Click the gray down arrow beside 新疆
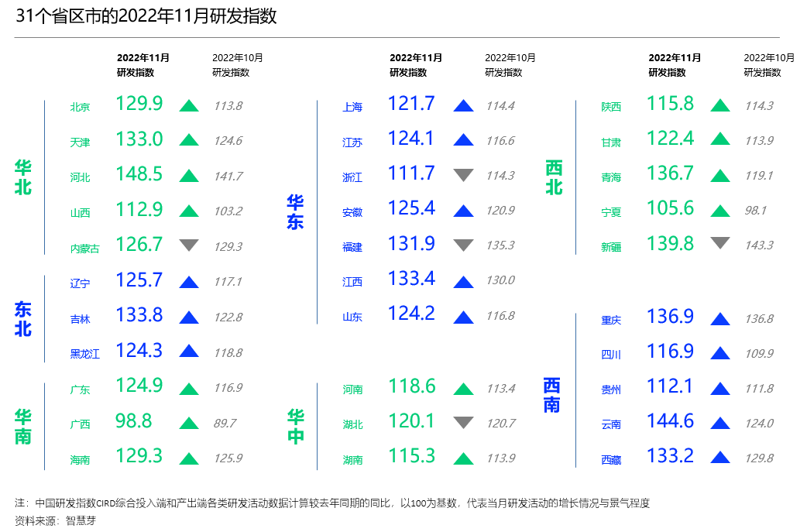 coord(720,243)
